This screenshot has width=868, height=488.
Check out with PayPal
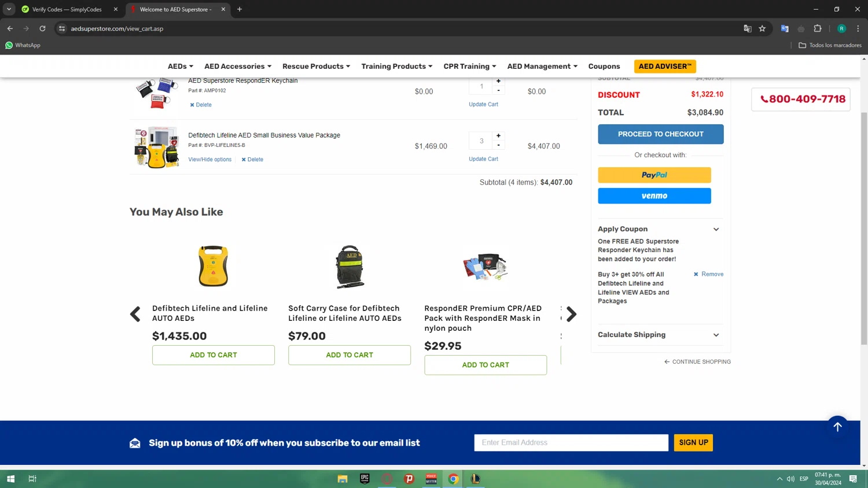(654, 175)
